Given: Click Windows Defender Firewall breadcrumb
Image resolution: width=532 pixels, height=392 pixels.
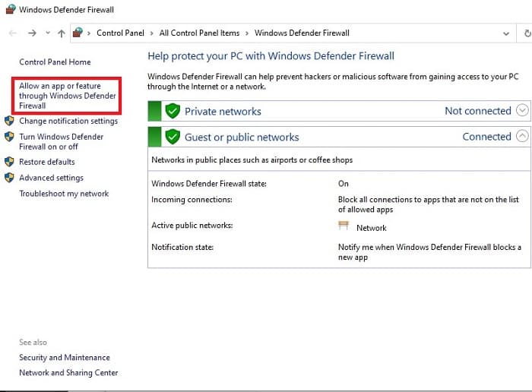Looking at the screenshot, I should pos(302,33).
